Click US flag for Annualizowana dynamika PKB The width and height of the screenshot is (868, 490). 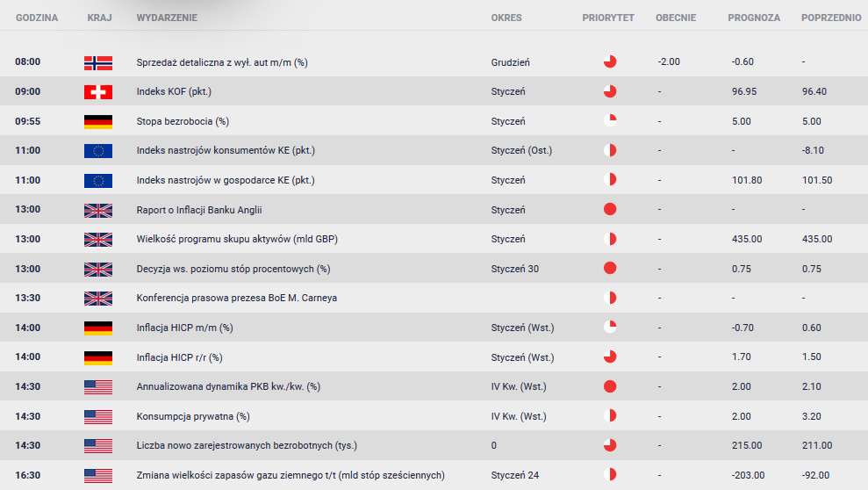98,387
